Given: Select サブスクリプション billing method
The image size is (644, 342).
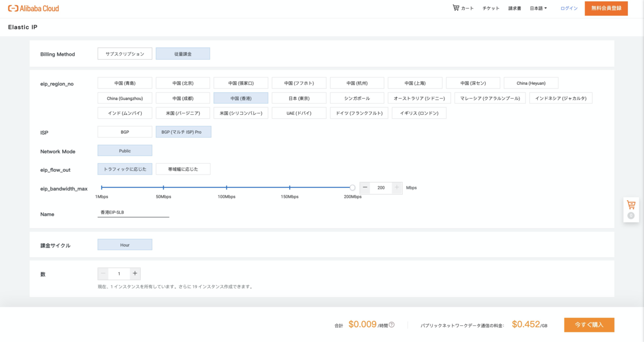Looking at the screenshot, I should 125,54.
